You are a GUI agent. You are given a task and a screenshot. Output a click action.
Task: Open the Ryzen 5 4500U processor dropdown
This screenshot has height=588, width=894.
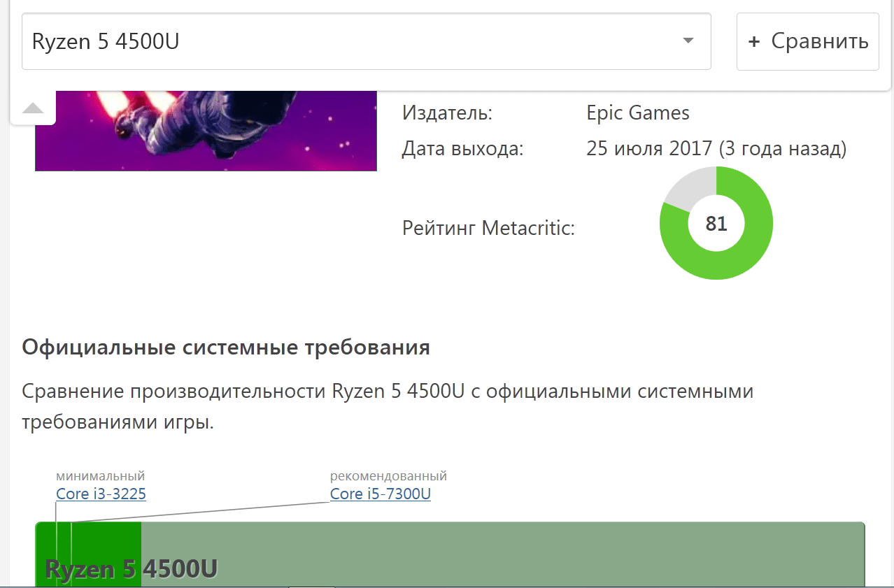tap(366, 41)
